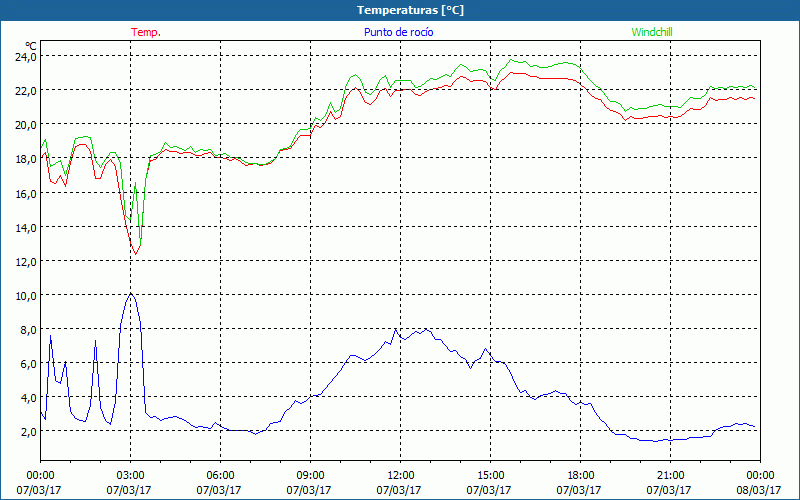The width and height of the screenshot is (800, 500).
Task: Click the 06:00 time axis label
Action: 220,476
